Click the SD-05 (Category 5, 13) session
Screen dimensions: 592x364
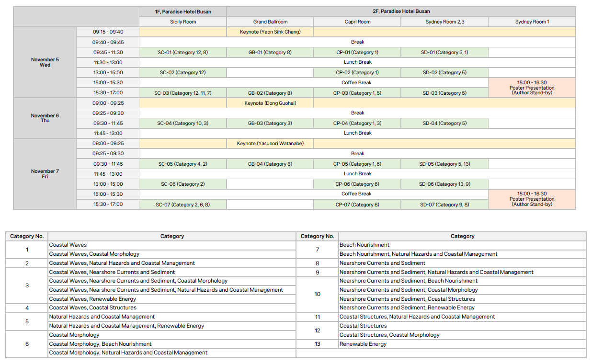pyautogui.click(x=444, y=164)
